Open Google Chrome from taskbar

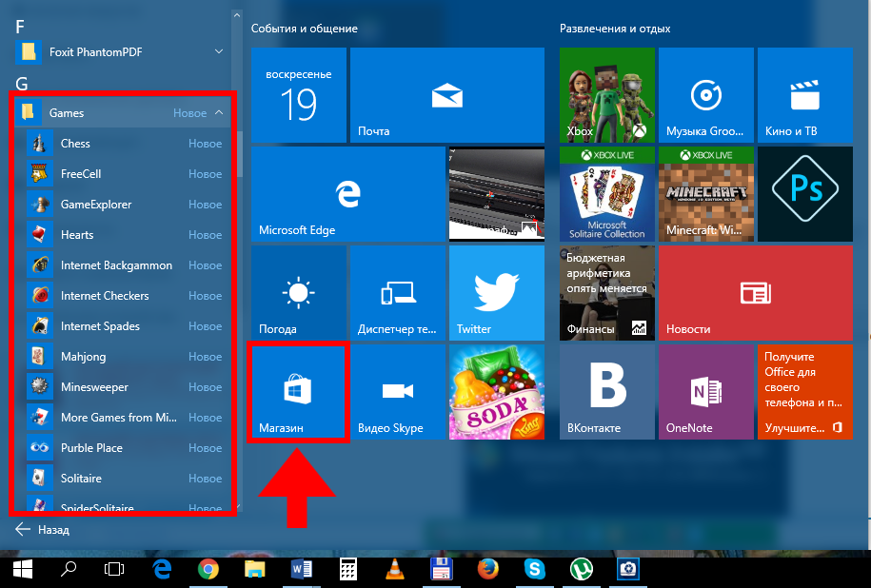[208, 570]
